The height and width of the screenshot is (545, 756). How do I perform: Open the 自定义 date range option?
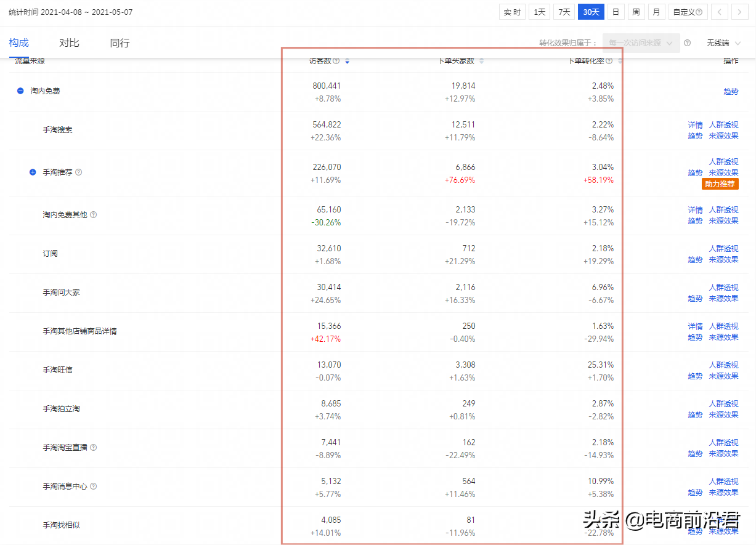(688, 12)
